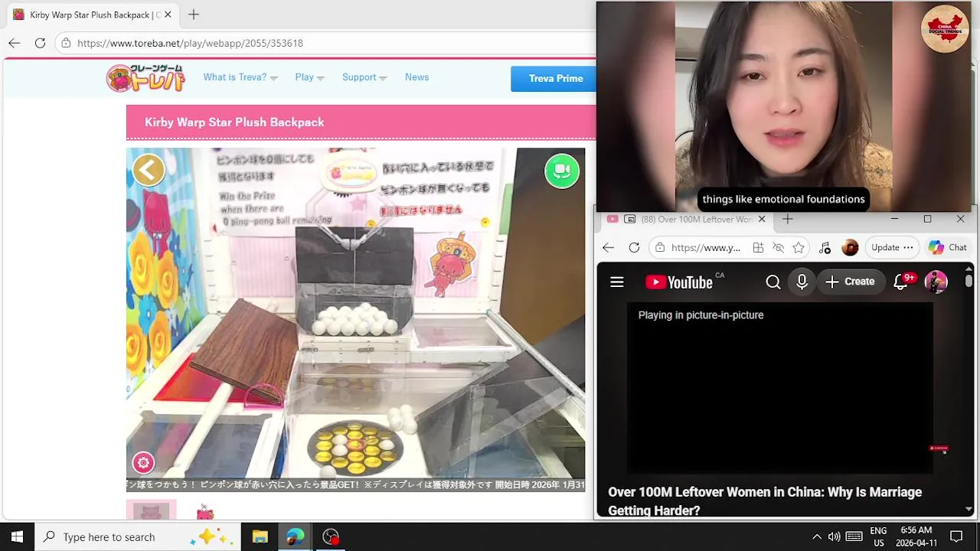Start YouTube voice search with microphone
980x551 pixels.
(x=802, y=282)
